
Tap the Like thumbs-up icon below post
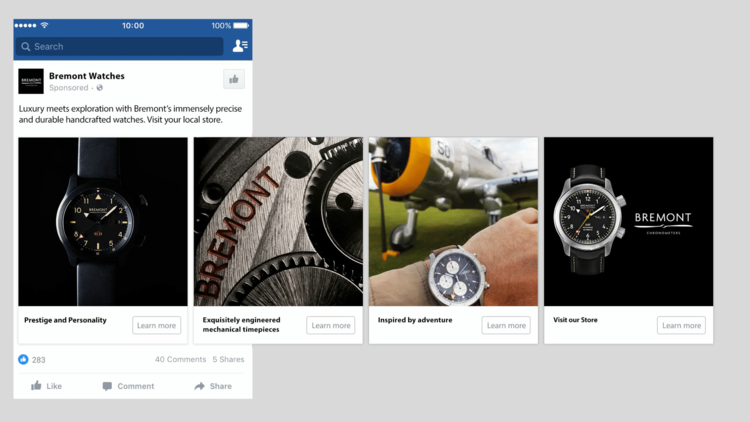click(x=36, y=386)
